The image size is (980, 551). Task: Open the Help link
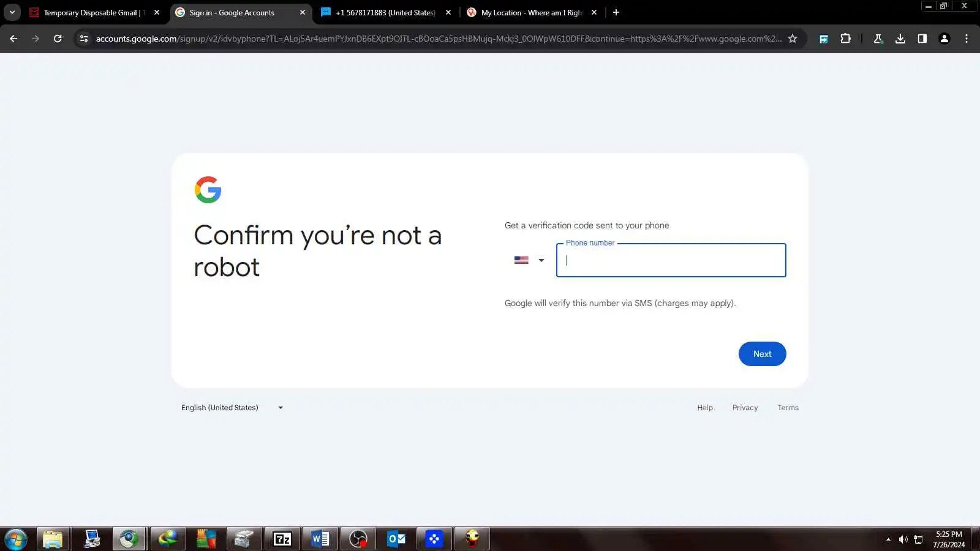[705, 408]
